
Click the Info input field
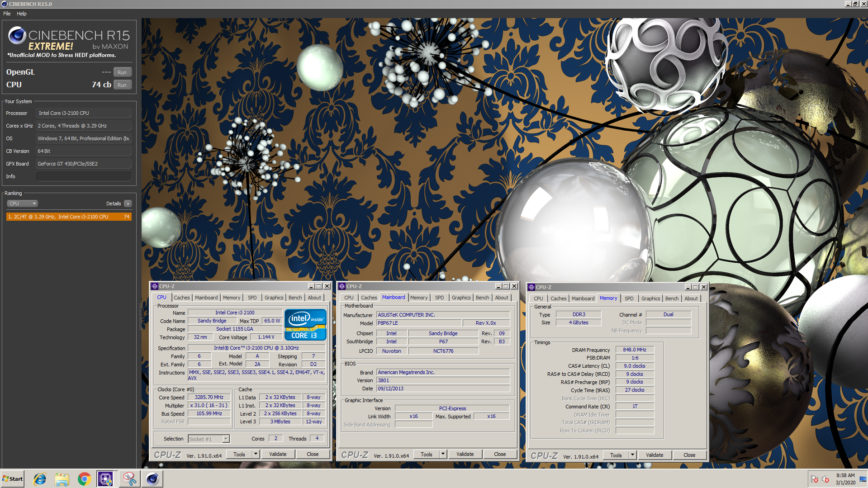[x=84, y=176]
